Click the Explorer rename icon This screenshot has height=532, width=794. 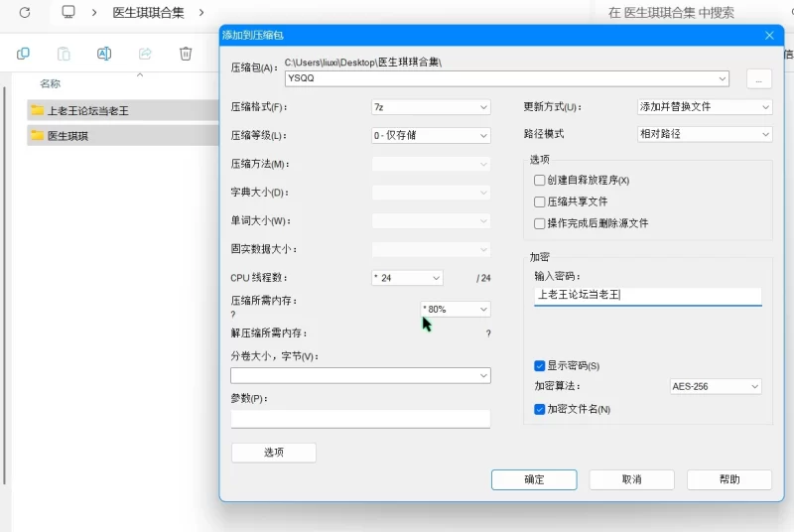104,54
